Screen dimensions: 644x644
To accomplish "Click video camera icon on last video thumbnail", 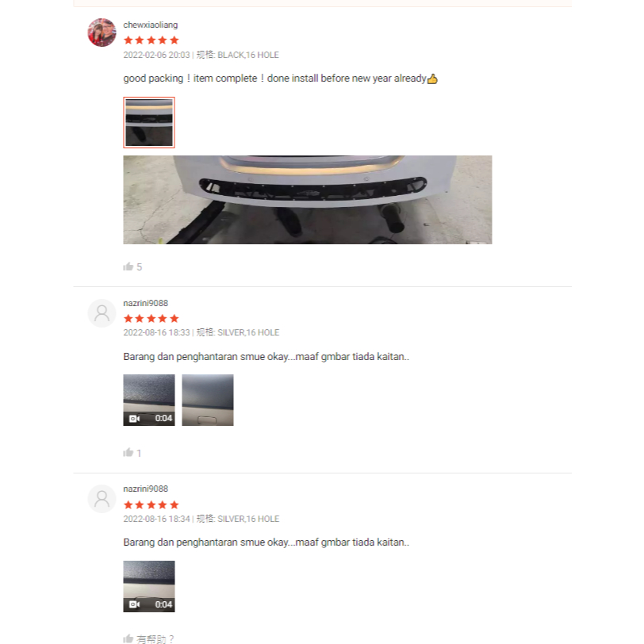I will 134,604.
